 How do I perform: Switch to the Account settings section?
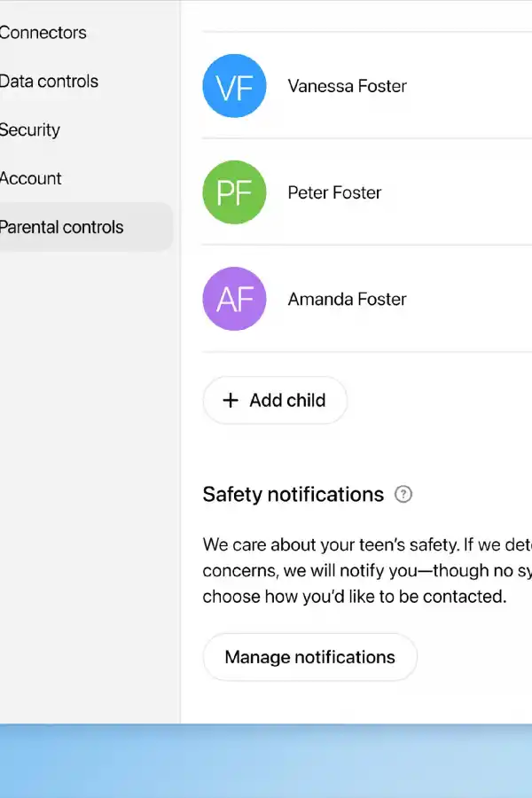[x=31, y=178]
